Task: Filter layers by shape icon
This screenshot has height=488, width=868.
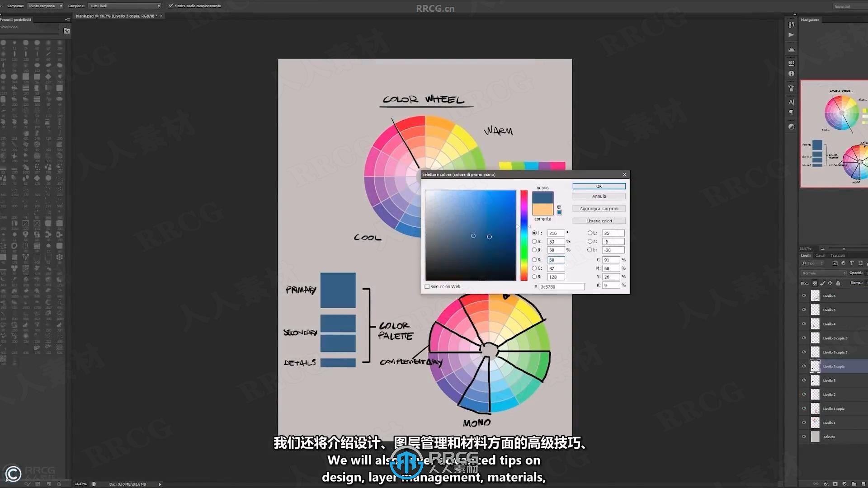Action: (860, 263)
